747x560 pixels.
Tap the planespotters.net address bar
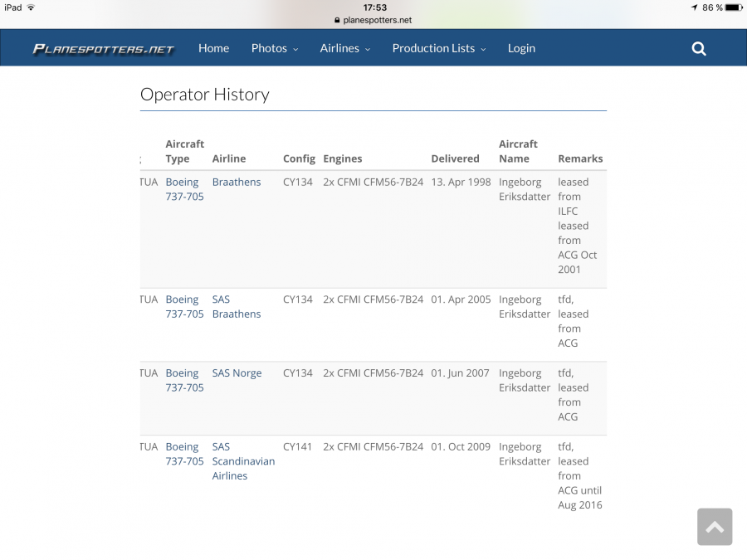pyautogui.click(x=373, y=20)
